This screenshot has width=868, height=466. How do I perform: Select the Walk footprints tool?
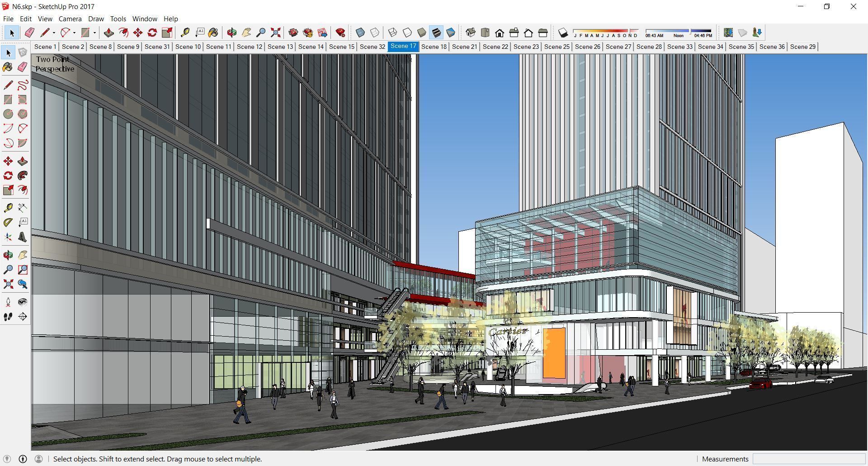coord(8,317)
